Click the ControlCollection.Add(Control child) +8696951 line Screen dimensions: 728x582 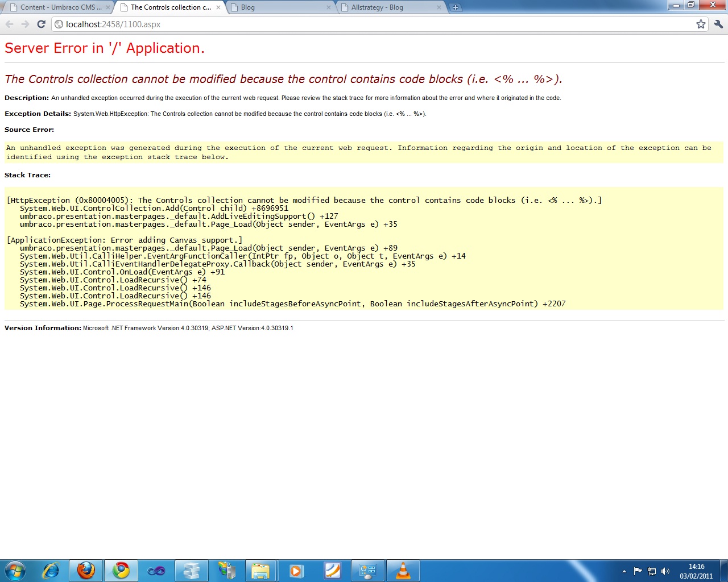click(x=154, y=208)
